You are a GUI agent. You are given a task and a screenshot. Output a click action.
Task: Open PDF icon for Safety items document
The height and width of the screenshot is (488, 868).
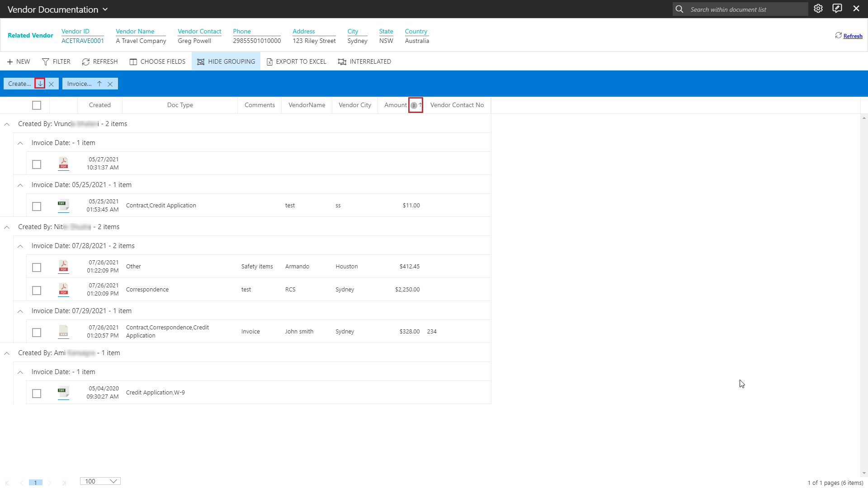pos(63,266)
